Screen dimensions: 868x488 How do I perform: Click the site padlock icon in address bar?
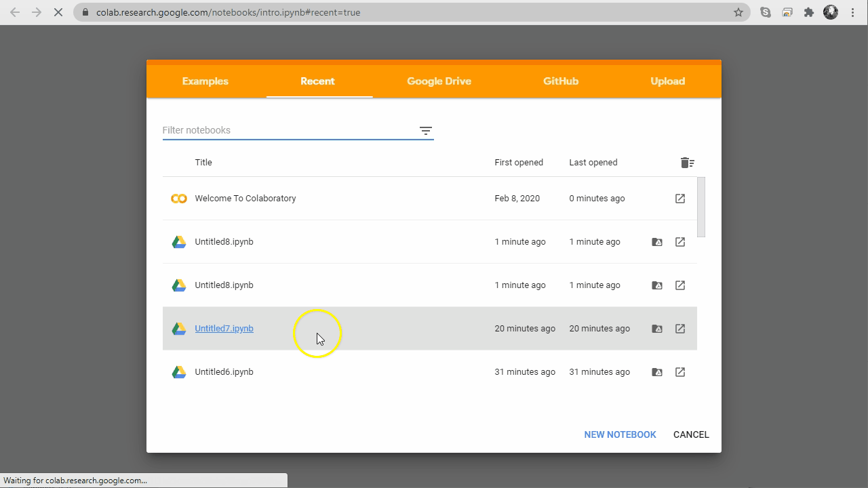85,12
